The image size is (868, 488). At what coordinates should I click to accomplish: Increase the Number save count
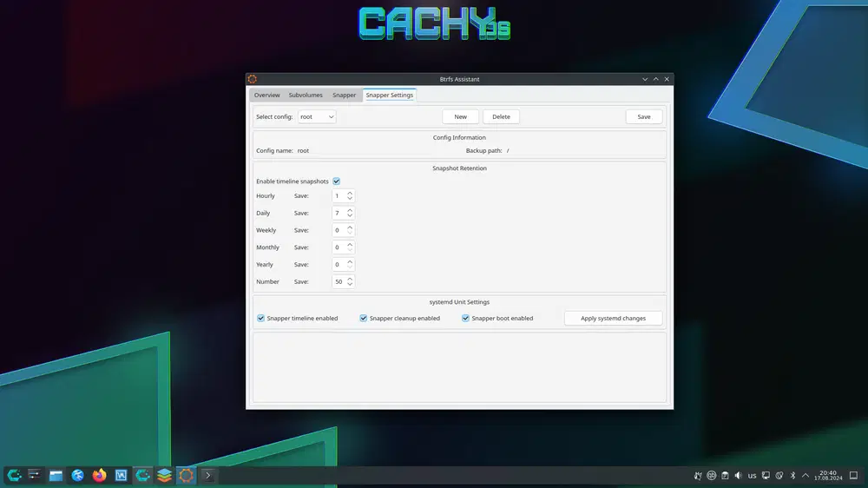(350, 280)
